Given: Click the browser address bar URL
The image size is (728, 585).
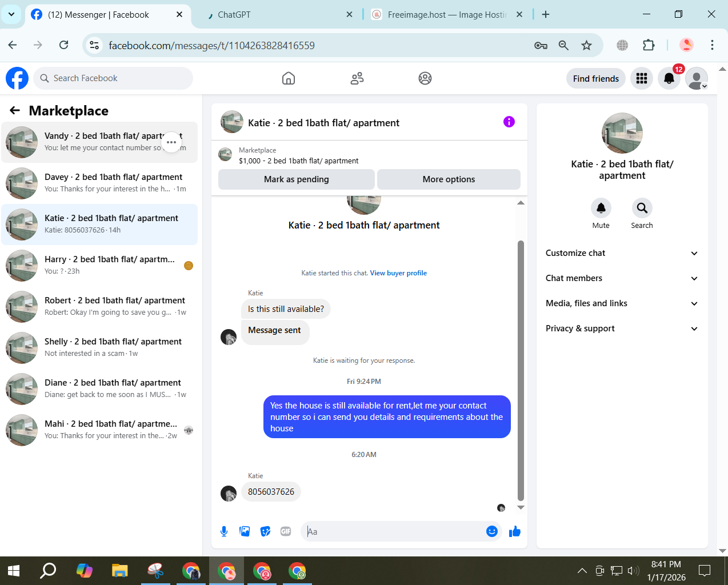Looking at the screenshot, I should tap(211, 45).
